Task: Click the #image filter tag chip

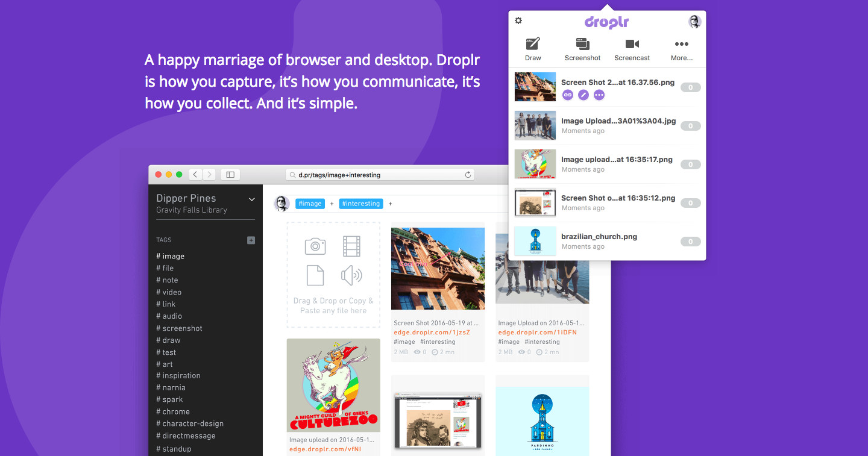Action: [x=310, y=204]
